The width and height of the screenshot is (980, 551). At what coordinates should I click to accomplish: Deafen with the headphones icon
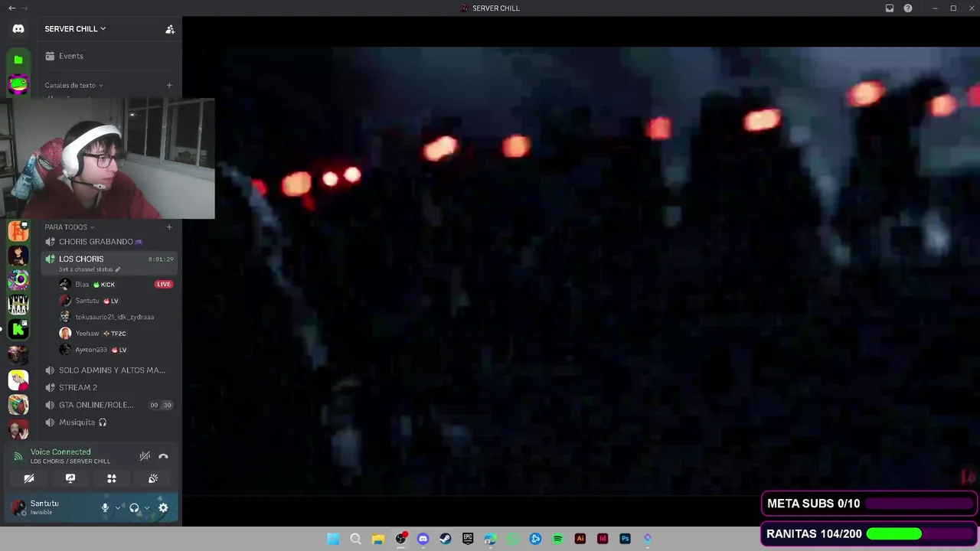pyautogui.click(x=134, y=507)
